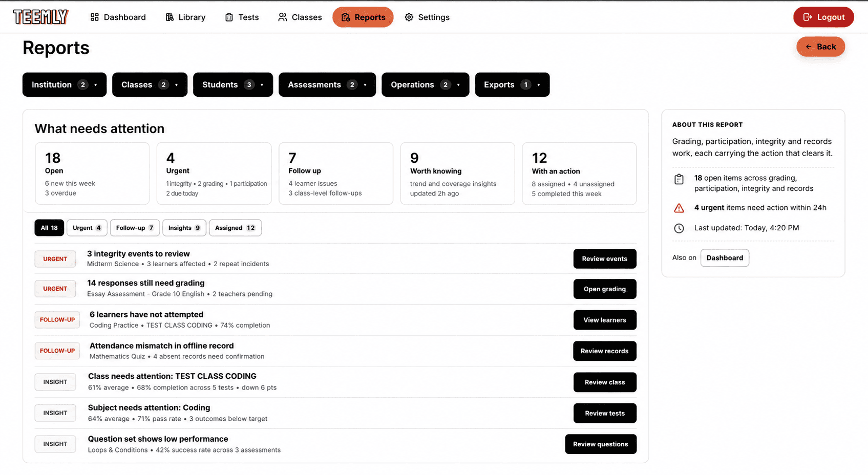Screen dimensions: 868x475
Task: Open Library from the top navigation
Action: coord(185,17)
